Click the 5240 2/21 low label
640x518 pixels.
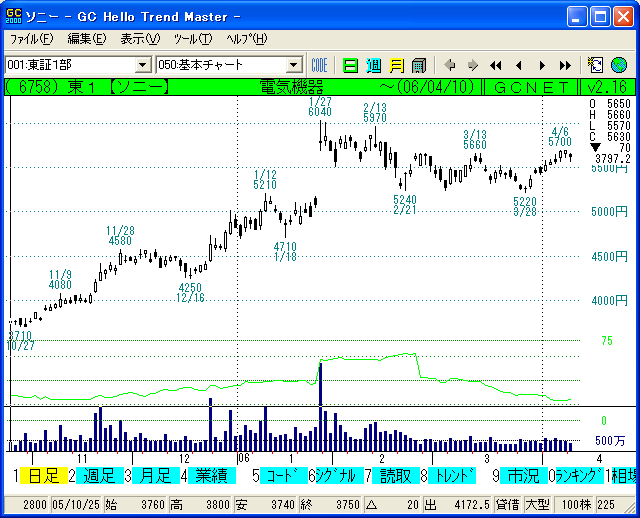[405, 205]
